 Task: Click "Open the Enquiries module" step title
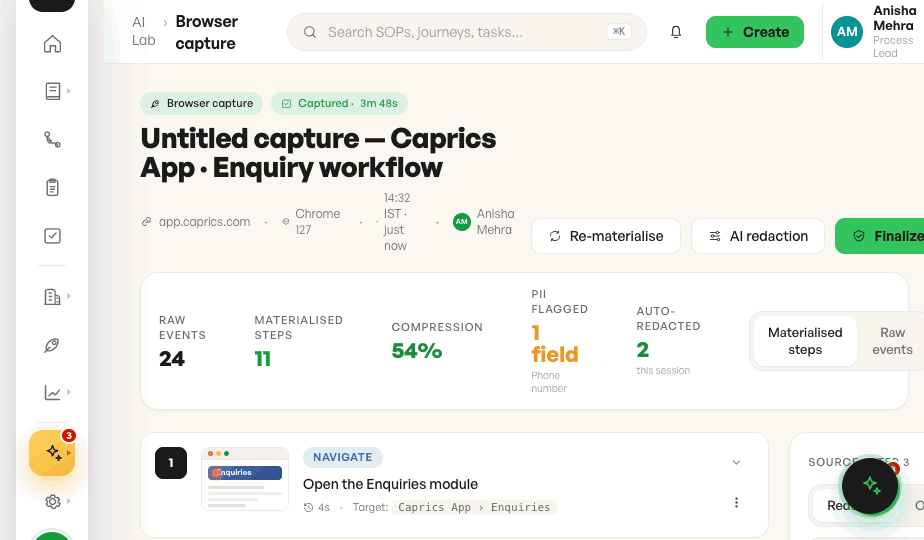(x=390, y=484)
